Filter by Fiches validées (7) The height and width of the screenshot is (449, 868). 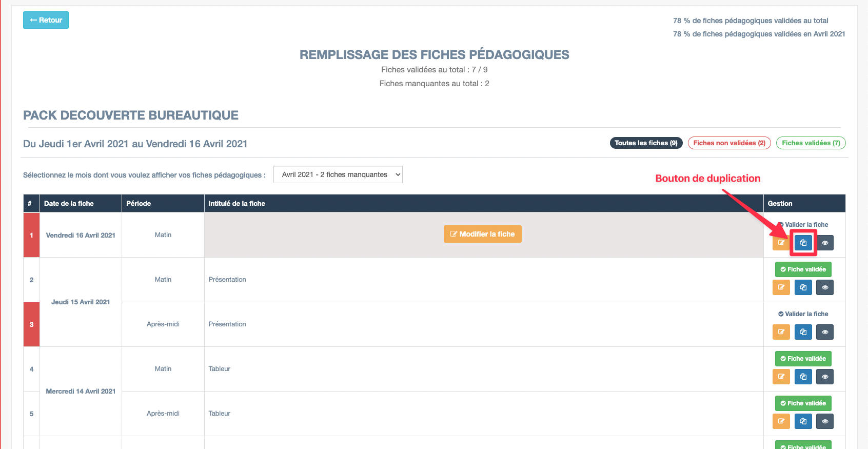click(811, 143)
